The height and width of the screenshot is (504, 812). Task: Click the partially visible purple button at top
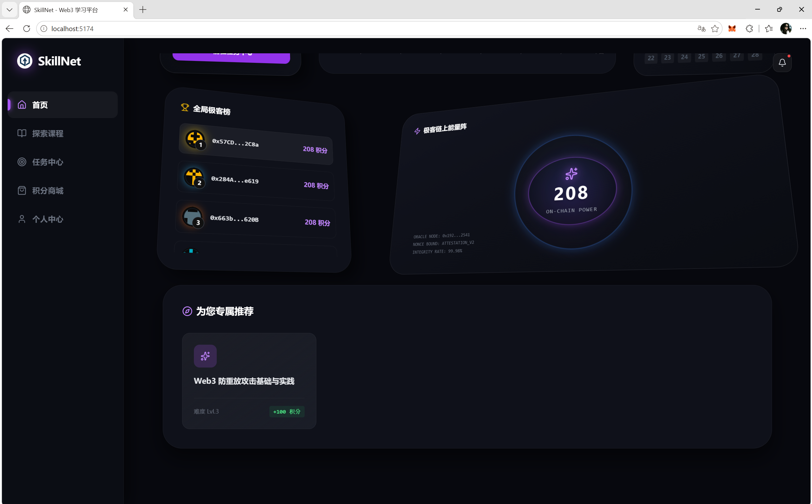coord(231,58)
